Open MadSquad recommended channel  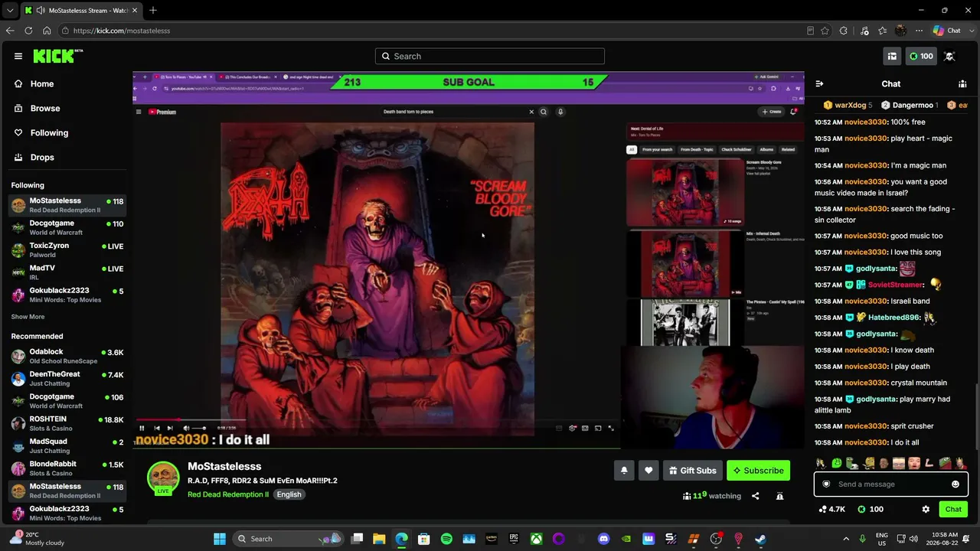[67, 446]
